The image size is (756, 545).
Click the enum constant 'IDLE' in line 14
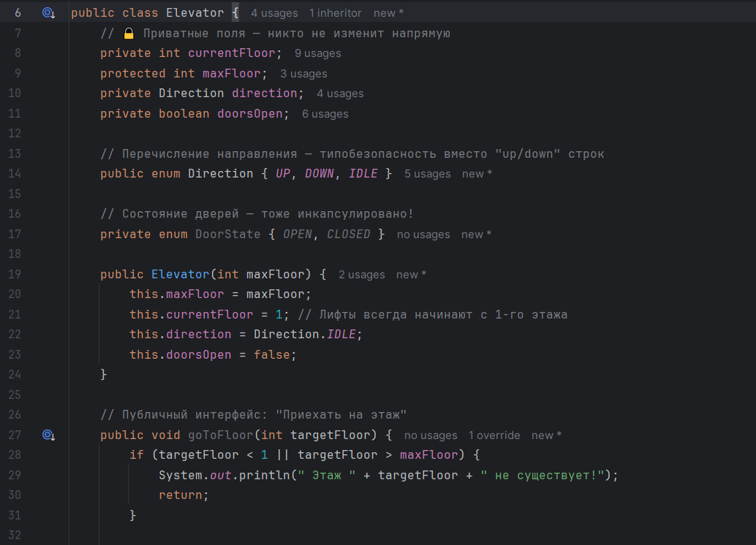363,173
